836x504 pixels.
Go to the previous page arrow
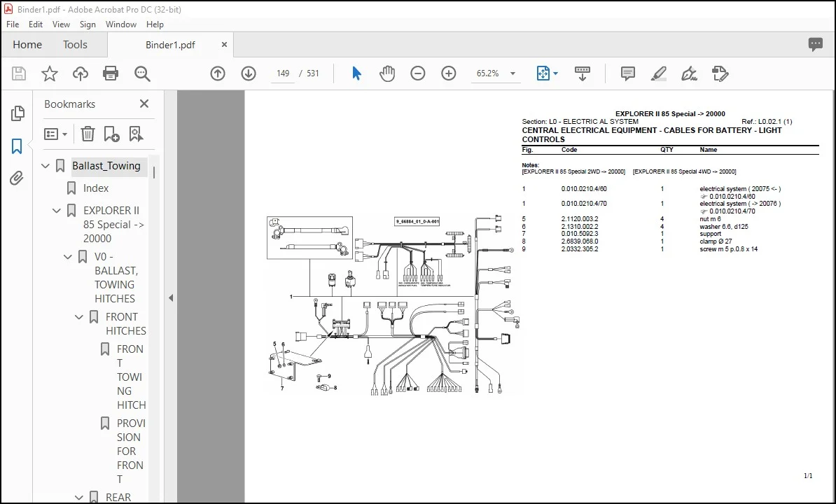(x=218, y=73)
